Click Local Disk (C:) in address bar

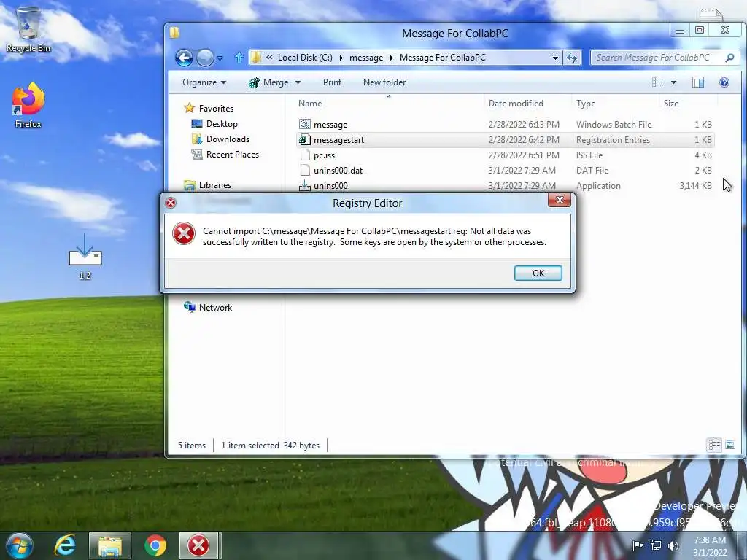point(305,58)
